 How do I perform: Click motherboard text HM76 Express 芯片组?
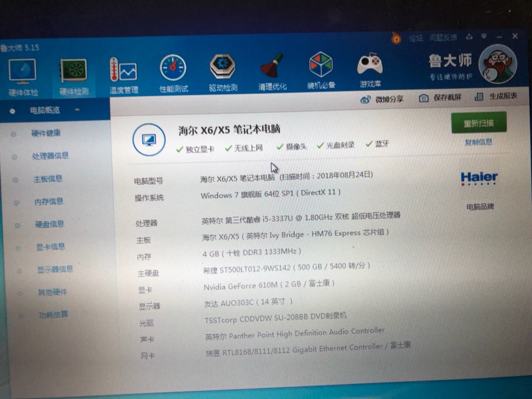(x=295, y=234)
